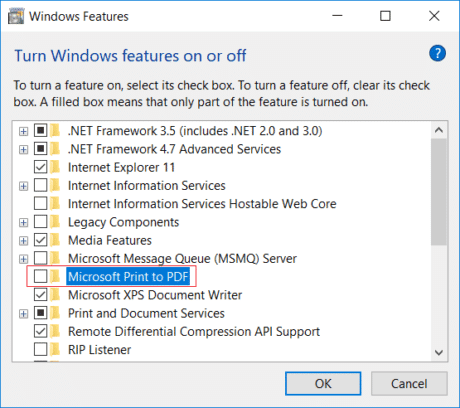Click folder icon beside Microsoft Print to PDF

pyautogui.click(x=55, y=276)
